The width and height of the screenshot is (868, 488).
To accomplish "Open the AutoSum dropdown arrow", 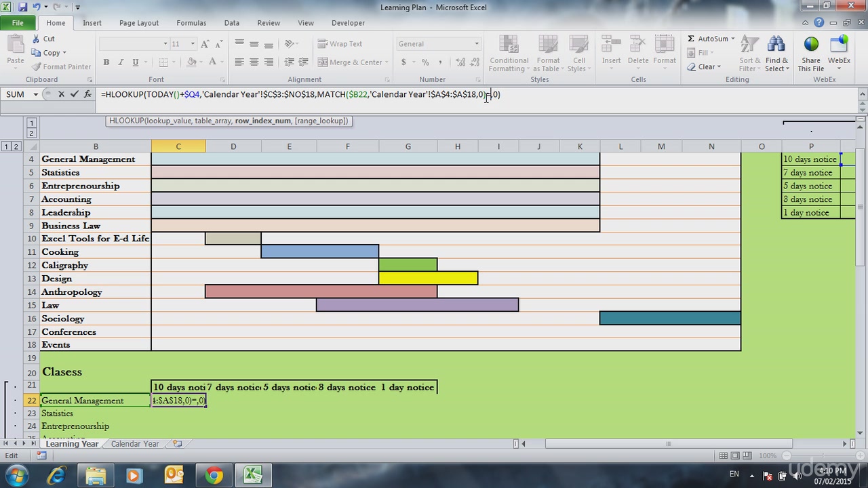I will coord(733,39).
